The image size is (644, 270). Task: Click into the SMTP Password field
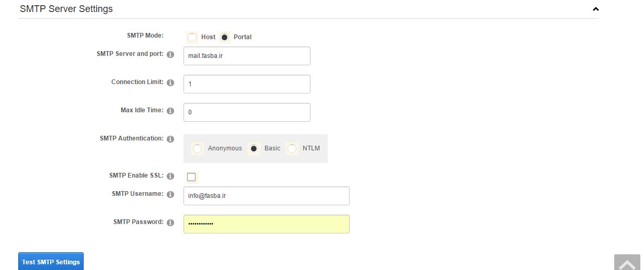pyautogui.click(x=267, y=224)
